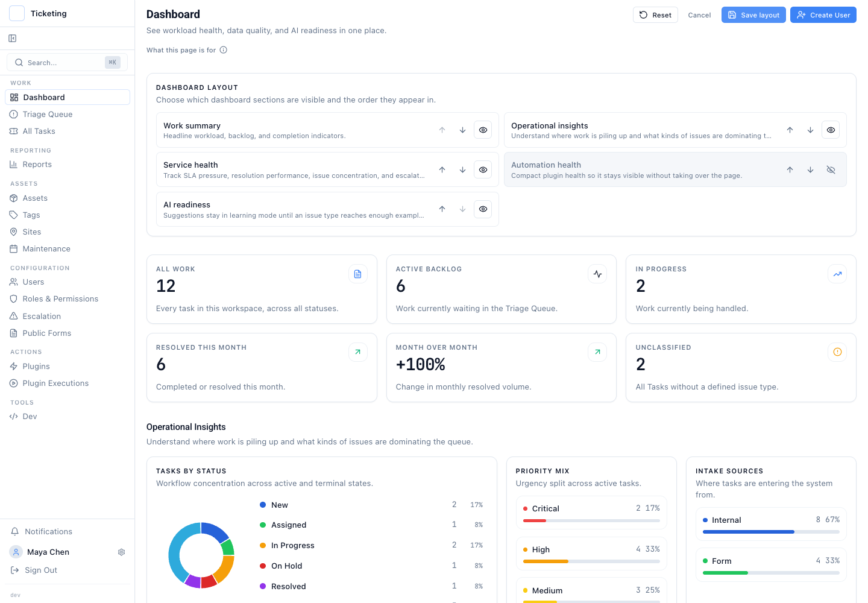This screenshot has width=868, height=603.
Task: Hide the AI readiness section
Action: pos(483,209)
